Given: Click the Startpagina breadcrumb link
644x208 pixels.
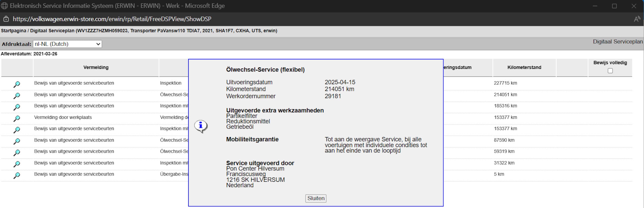Looking at the screenshot, I should coord(13,31).
